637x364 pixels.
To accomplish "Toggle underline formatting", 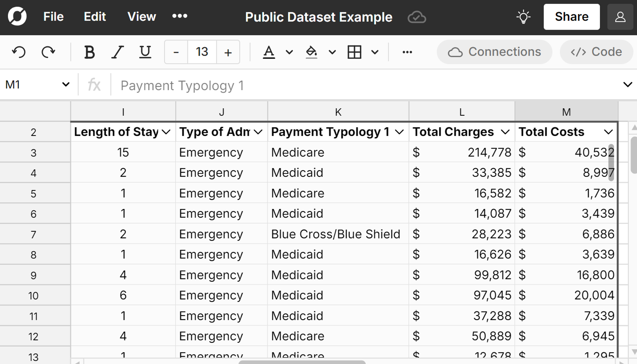I will 145,52.
